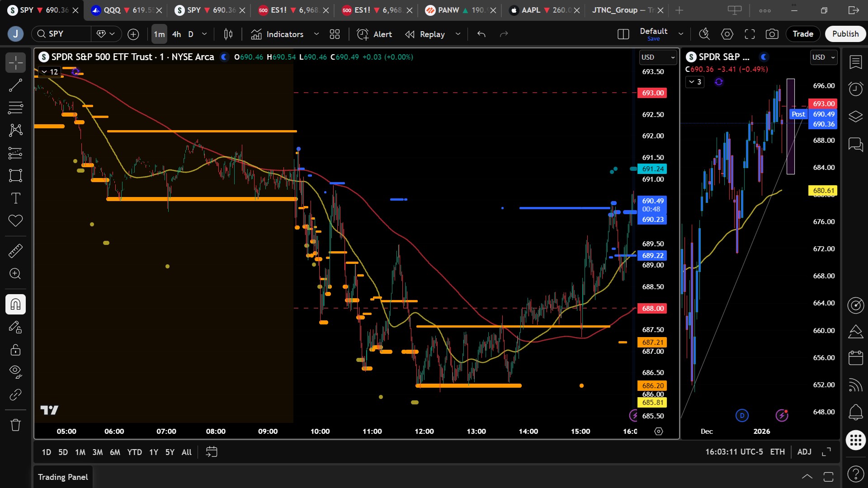
Task: Click the Trade button
Action: [802, 34]
